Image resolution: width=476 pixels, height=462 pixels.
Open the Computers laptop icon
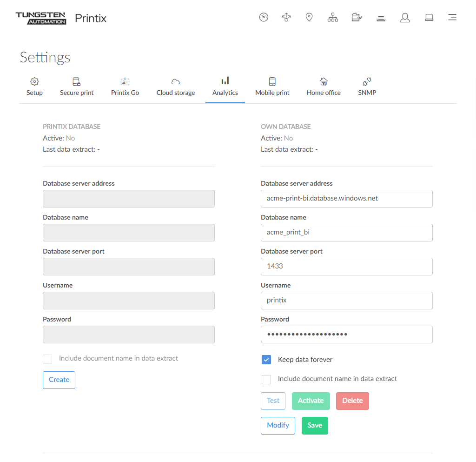(429, 18)
